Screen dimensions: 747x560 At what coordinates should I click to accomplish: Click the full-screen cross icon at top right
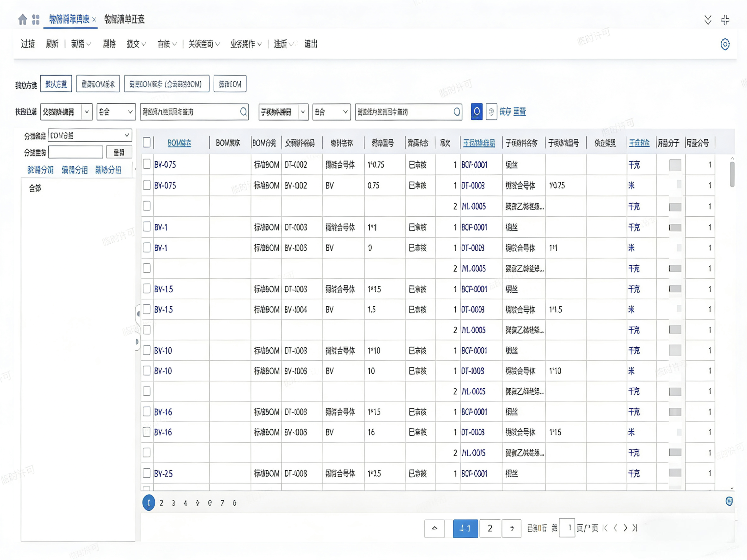tap(725, 20)
